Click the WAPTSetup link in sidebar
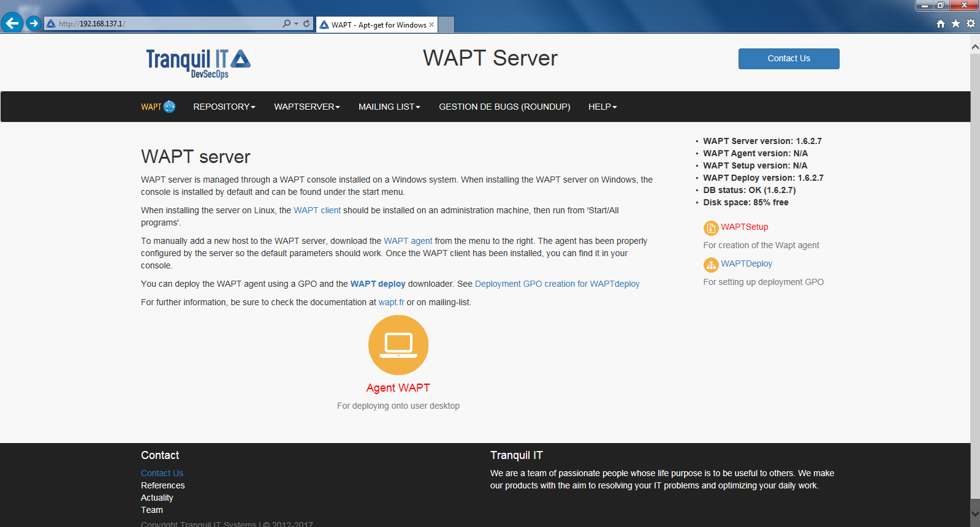This screenshot has width=980, height=527. pos(745,227)
